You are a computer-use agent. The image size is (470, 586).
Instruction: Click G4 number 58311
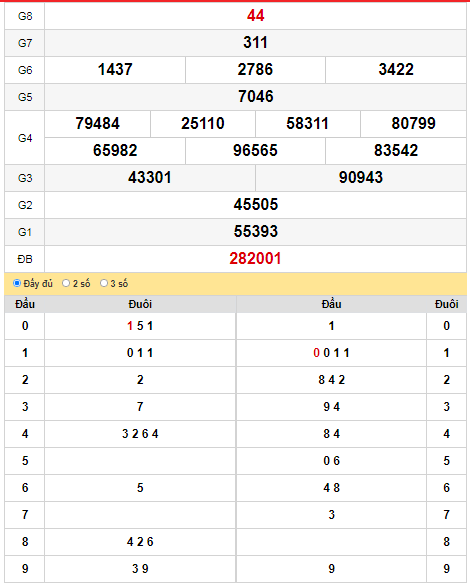pyautogui.click(x=308, y=123)
